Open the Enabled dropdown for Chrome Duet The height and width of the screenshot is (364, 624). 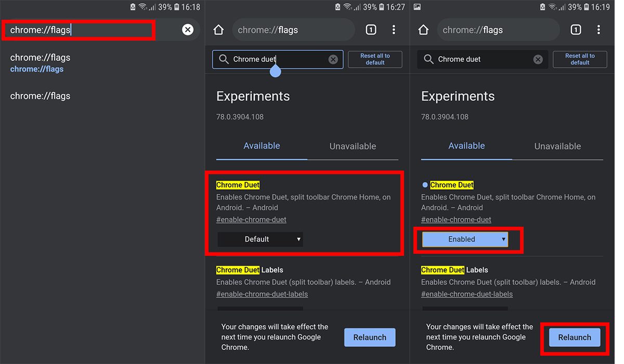[x=465, y=239]
